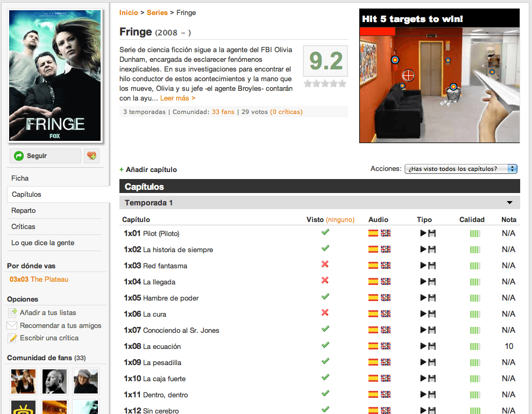Select Spanish flag audio for 1x05 Hambre de poder

pyautogui.click(x=373, y=298)
